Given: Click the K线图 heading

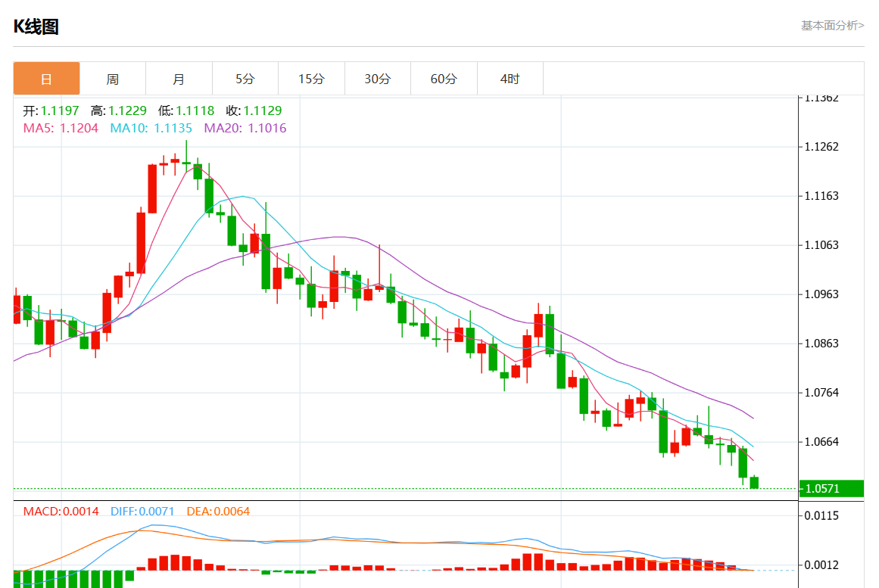Looking at the screenshot, I should click(36, 26).
